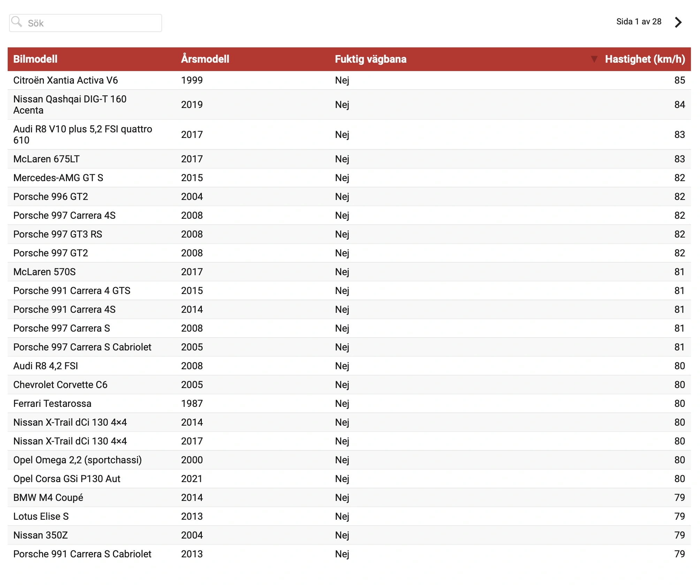Image resolution: width=700 pixels, height=588 pixels.
Task: Click Audi R8 V10 plus 5,2 FSI quattro 610
Action: tap(83, 135)
